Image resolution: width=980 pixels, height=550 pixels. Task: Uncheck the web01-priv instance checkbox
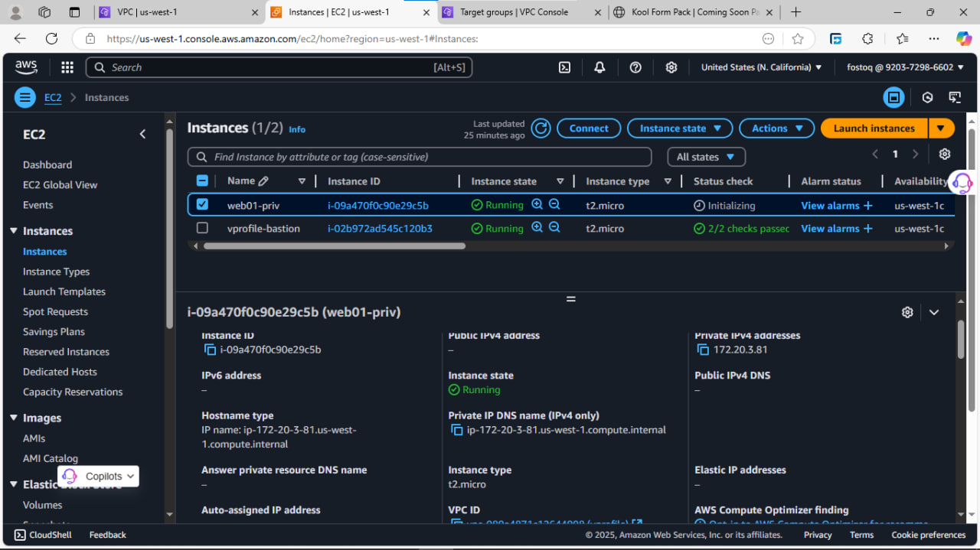(x=202, y=204)
